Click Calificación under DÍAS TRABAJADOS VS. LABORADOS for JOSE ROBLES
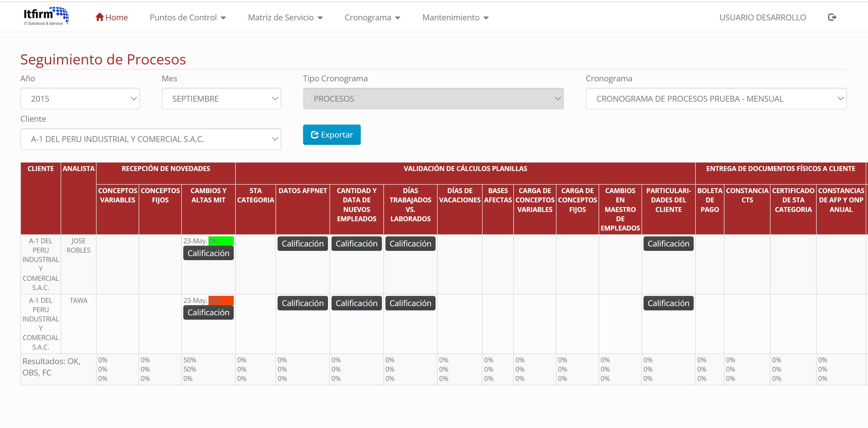868x428 pixels. click(x=410, y=244)
